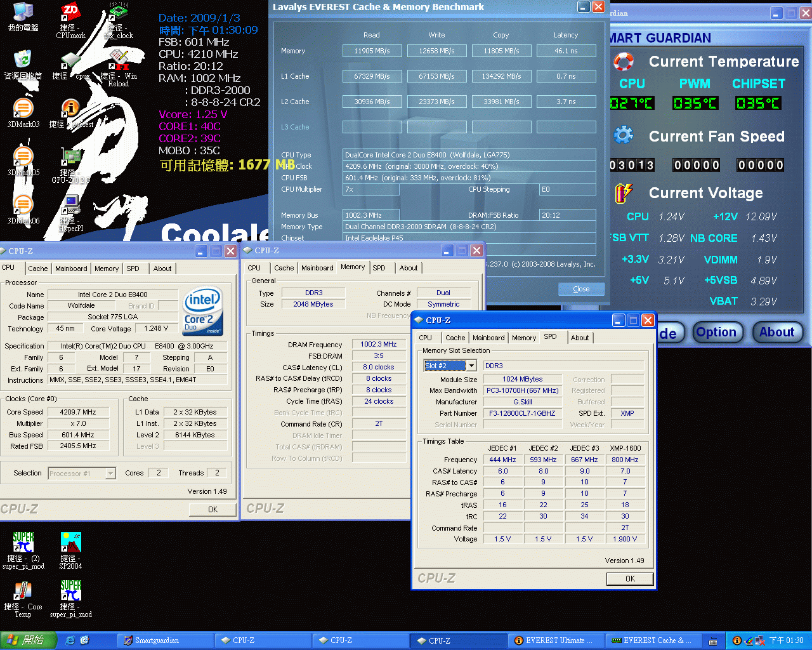Open About tab in front CPU-Z SPD window

click(580, 338)
